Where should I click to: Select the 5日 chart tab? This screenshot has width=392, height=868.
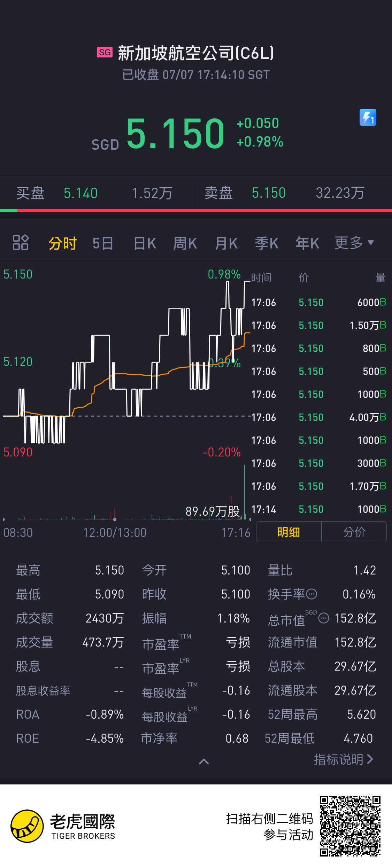(x=103, y=243)
